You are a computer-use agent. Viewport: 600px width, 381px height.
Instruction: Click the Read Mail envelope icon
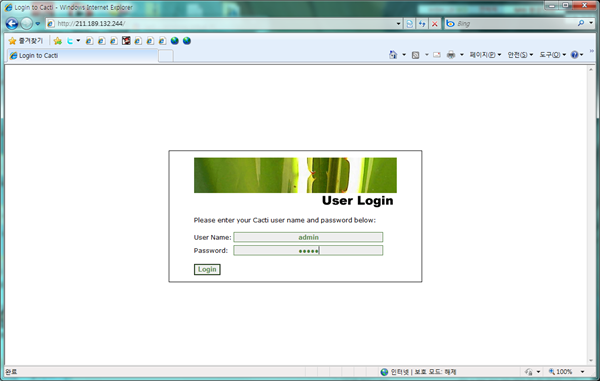point(437,55)
